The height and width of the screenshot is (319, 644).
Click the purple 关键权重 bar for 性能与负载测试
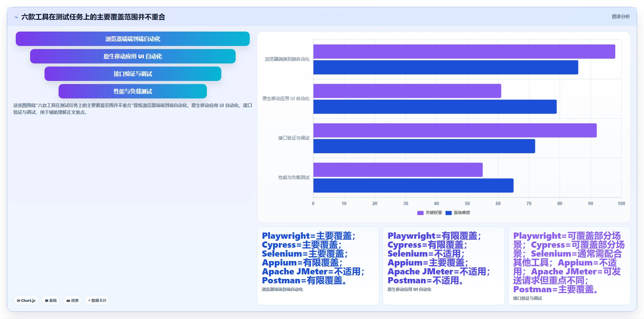coord(398,170)
